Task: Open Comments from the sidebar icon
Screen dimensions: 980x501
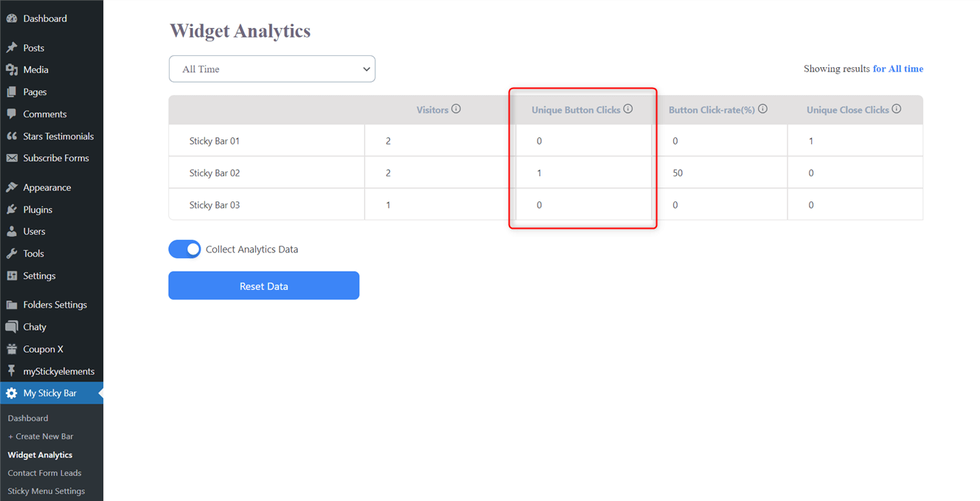Action: point(10,114)
